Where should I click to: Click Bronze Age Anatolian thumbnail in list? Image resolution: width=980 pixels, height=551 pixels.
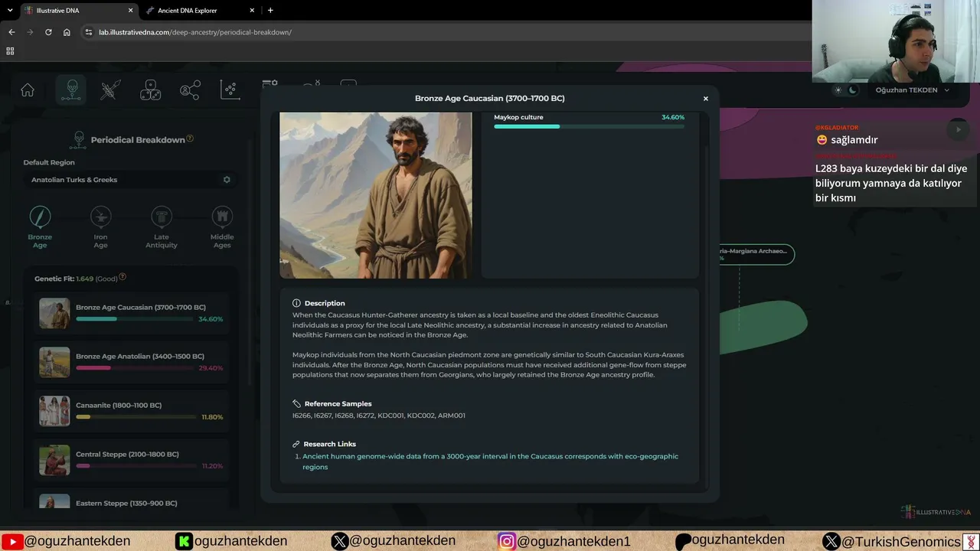pos(54,362)
